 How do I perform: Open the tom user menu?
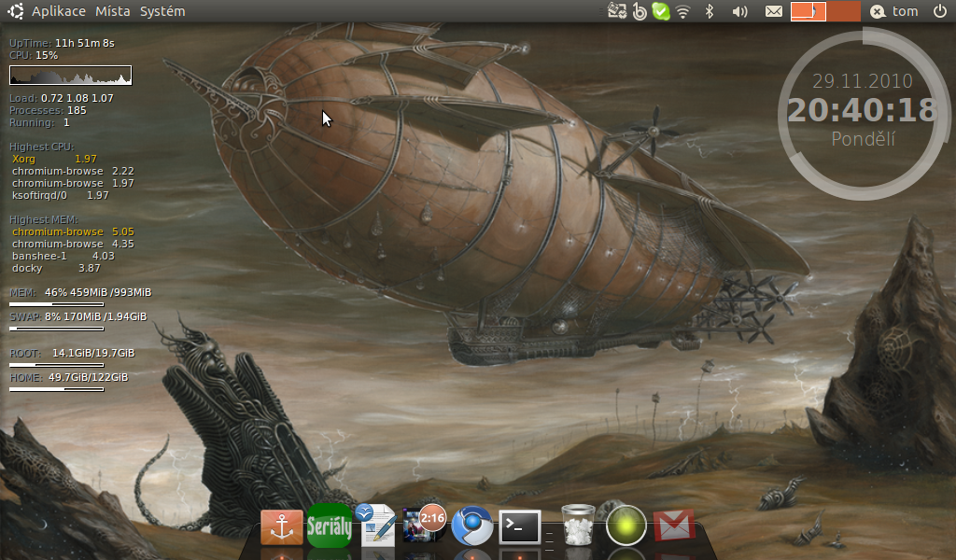tap(905, 11)
